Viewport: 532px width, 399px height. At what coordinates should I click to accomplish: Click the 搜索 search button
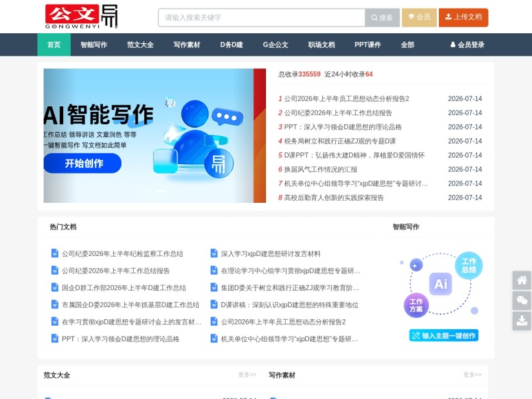[x=382, y=17]
